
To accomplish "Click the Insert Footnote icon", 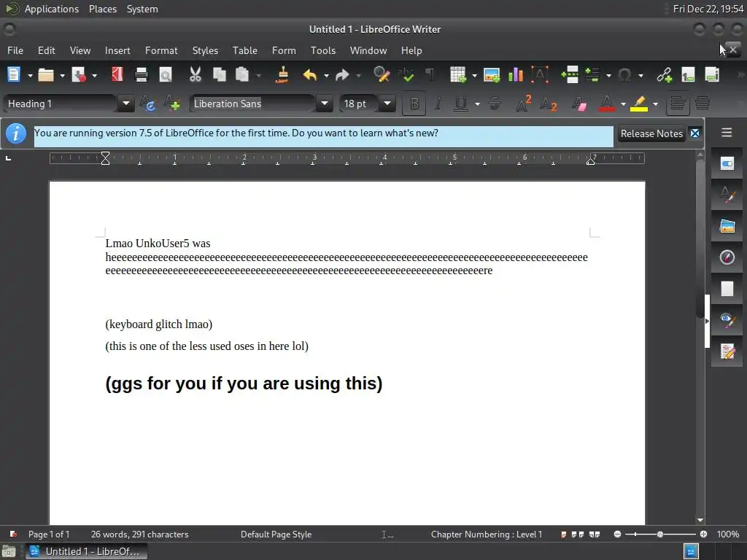I will pyautogui.click(x=688, y=75).
